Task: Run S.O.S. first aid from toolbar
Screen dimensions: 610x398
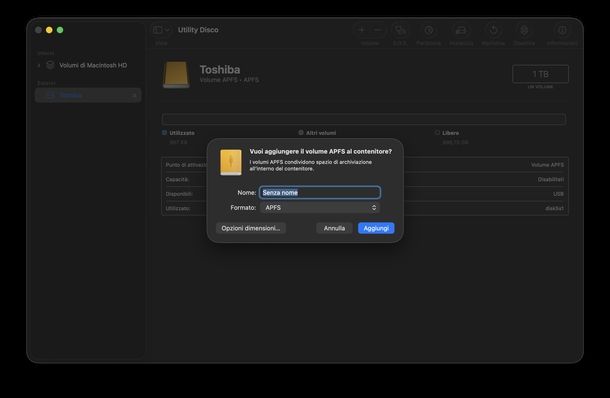Action: pos(400,30)
